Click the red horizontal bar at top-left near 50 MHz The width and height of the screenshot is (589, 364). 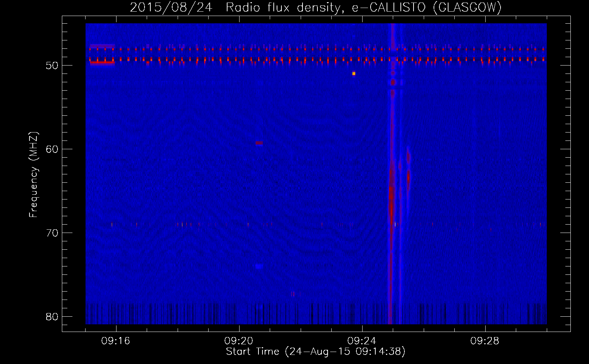pos(103,63)
